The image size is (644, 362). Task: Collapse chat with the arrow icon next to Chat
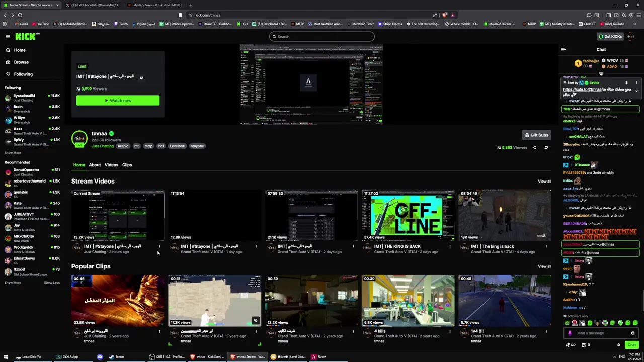(563, 49)
